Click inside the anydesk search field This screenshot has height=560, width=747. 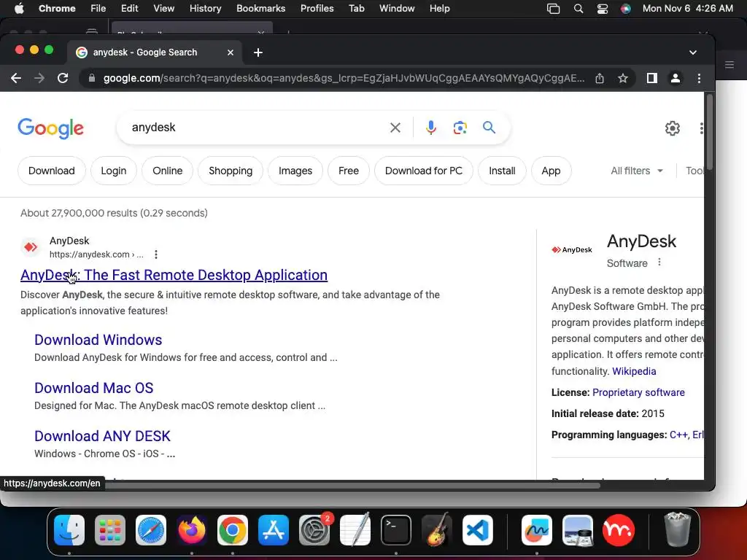pyautogui.click(x=258, y=128)
